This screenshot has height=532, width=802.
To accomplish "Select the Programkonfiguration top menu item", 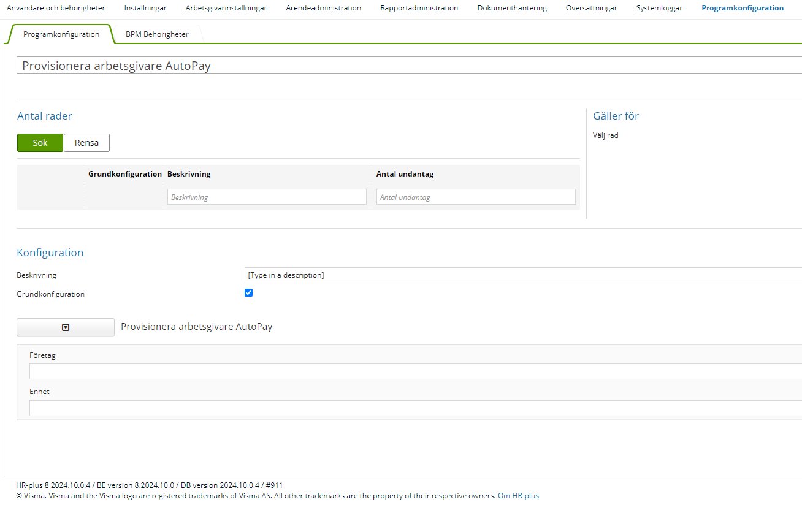I will tap(743, 8).
